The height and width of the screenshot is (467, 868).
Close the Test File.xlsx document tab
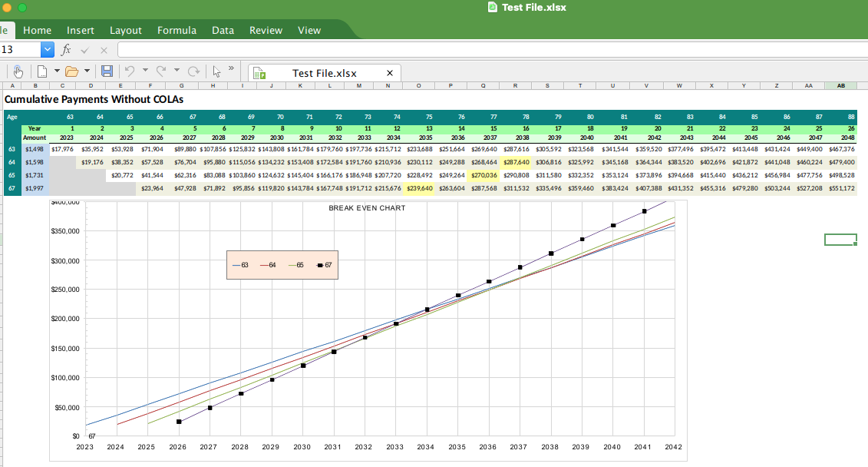tap(390, 73)
